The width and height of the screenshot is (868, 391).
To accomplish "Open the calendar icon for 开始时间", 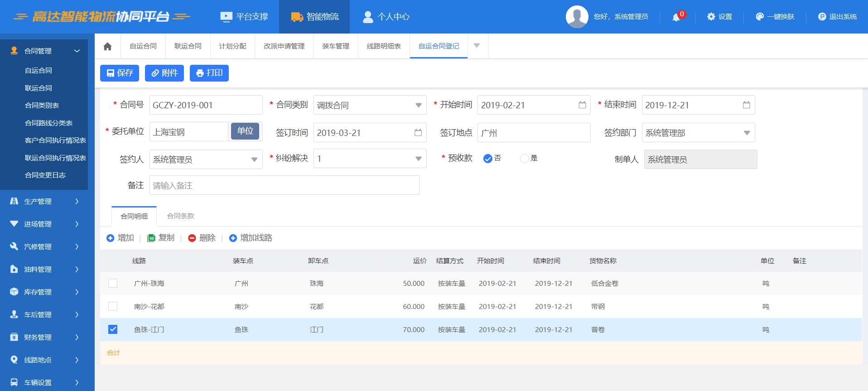I will [582, 105].
